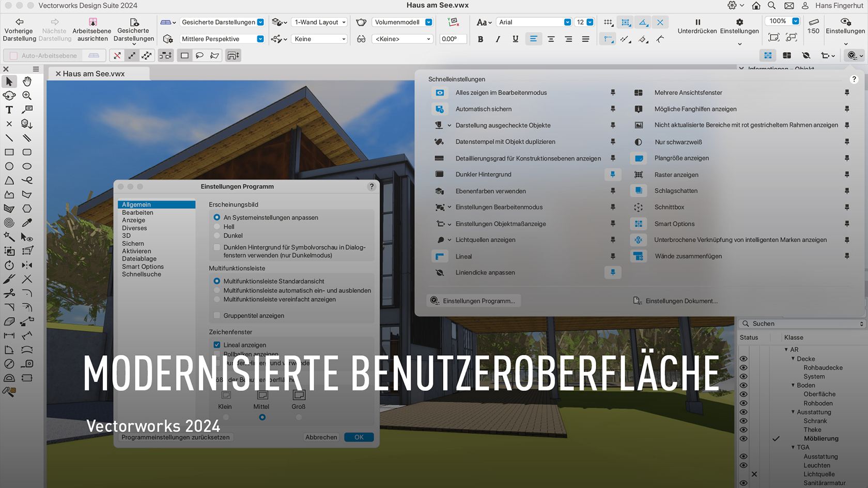This screenshot has width=868, height=488.
Task: Click help button in Einstellungen Programm dialog
Action: [x=371, y=186]
